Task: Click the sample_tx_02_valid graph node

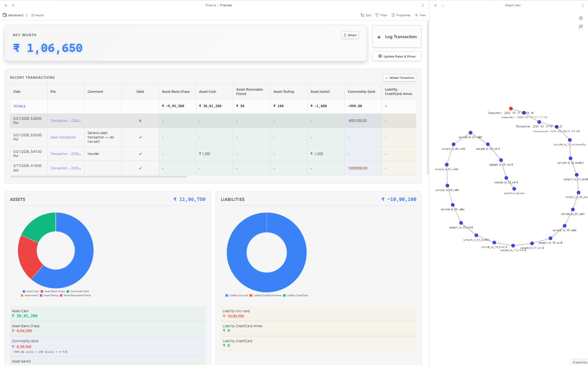Action: click(x=506, y=178)
